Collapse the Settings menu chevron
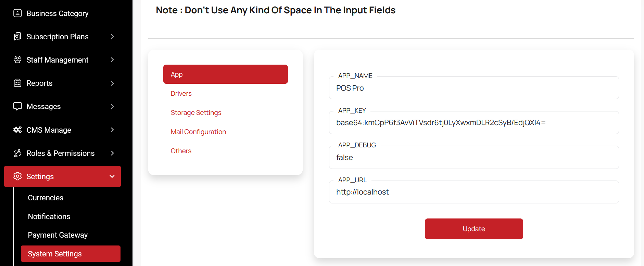The image size is (644, 266). point(112,176)
